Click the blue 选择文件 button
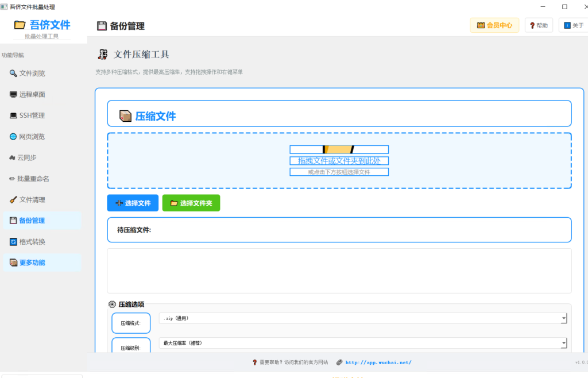Viewport: 588px width, 378px height. [x=133, y=203]
